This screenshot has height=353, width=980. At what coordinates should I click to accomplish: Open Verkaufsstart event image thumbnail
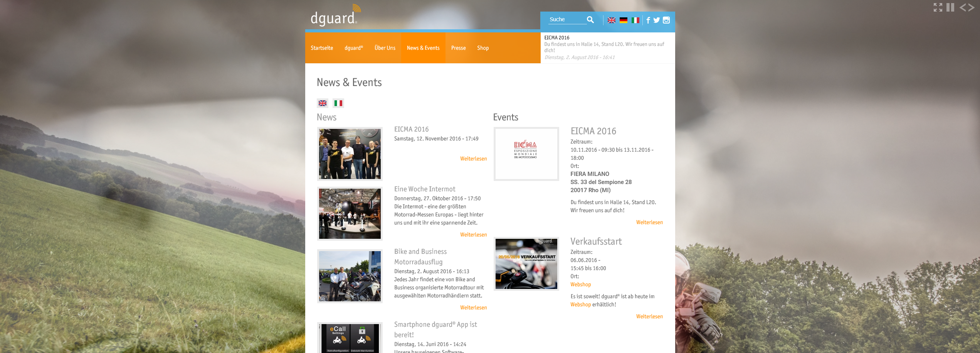[x=526, y=264]
